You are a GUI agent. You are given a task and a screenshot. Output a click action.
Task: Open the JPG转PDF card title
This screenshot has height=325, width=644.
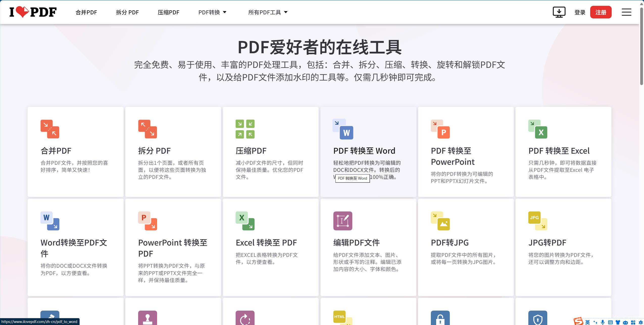(547, 242)
